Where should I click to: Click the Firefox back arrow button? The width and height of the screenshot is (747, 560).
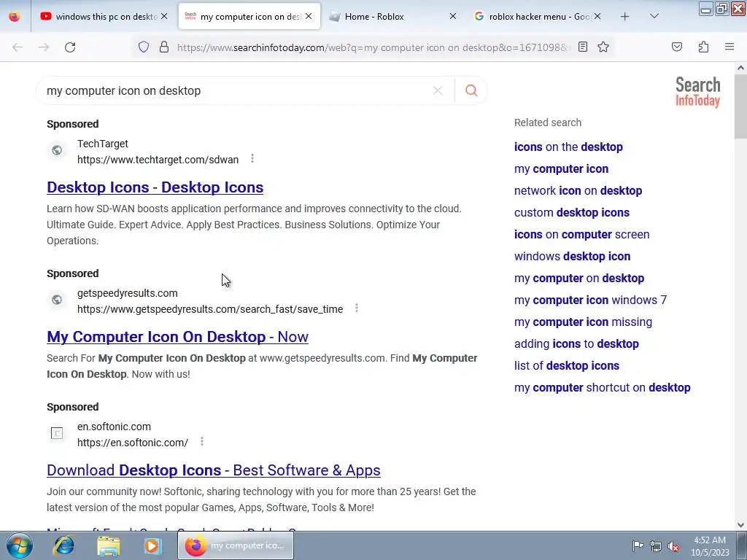tap(18, 47)
